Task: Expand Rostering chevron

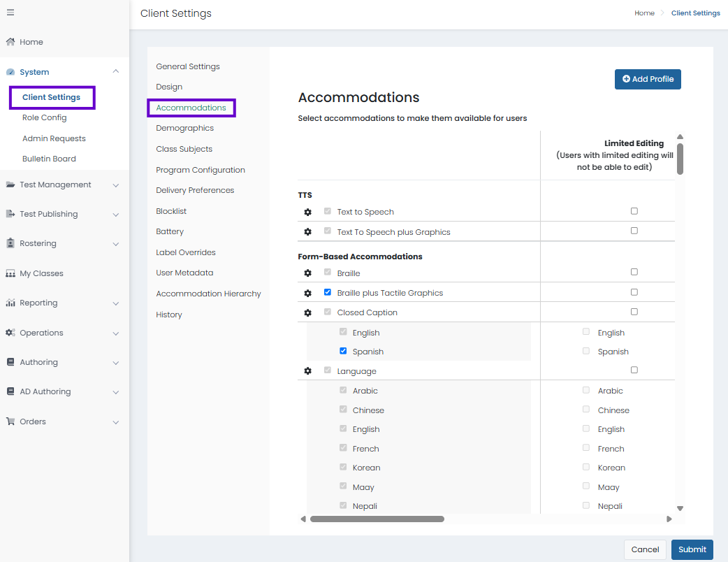Action: [115, 244]
